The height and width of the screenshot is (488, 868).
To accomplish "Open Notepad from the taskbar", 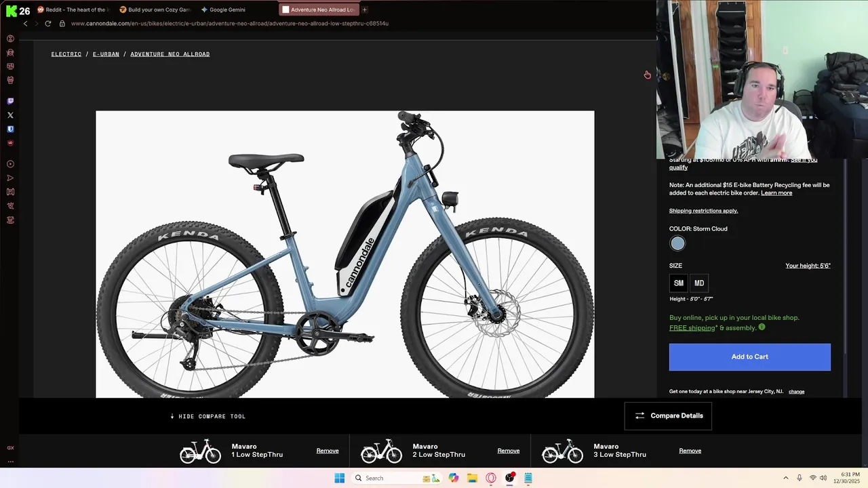I will point(528,478).
